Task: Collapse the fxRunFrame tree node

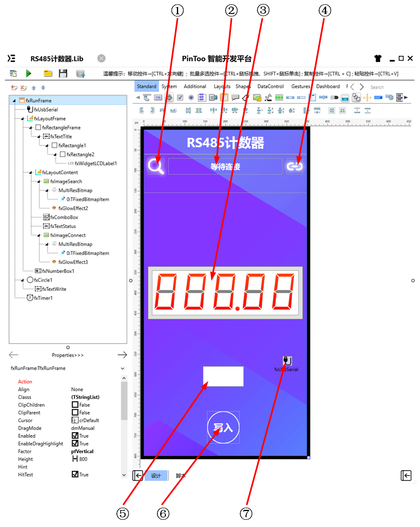Action: (x=14, y=100)
